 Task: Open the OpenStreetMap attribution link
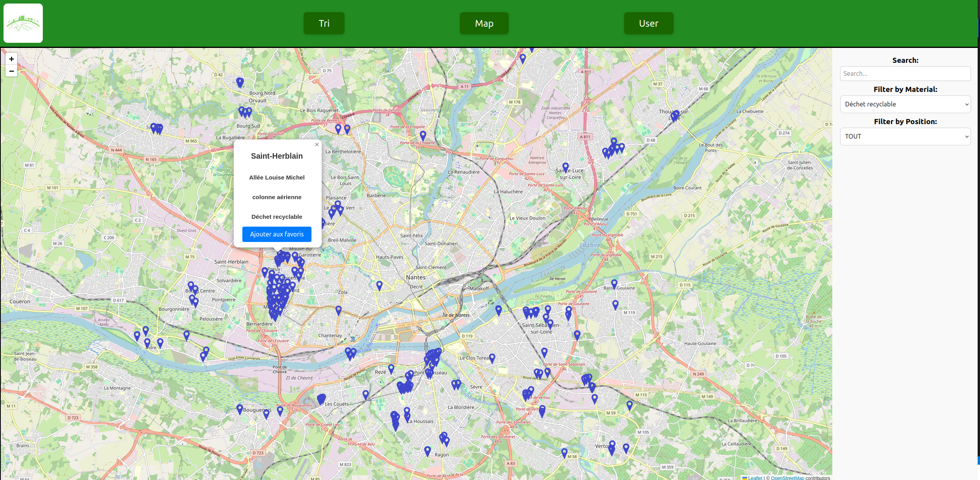tap(787, 478)
